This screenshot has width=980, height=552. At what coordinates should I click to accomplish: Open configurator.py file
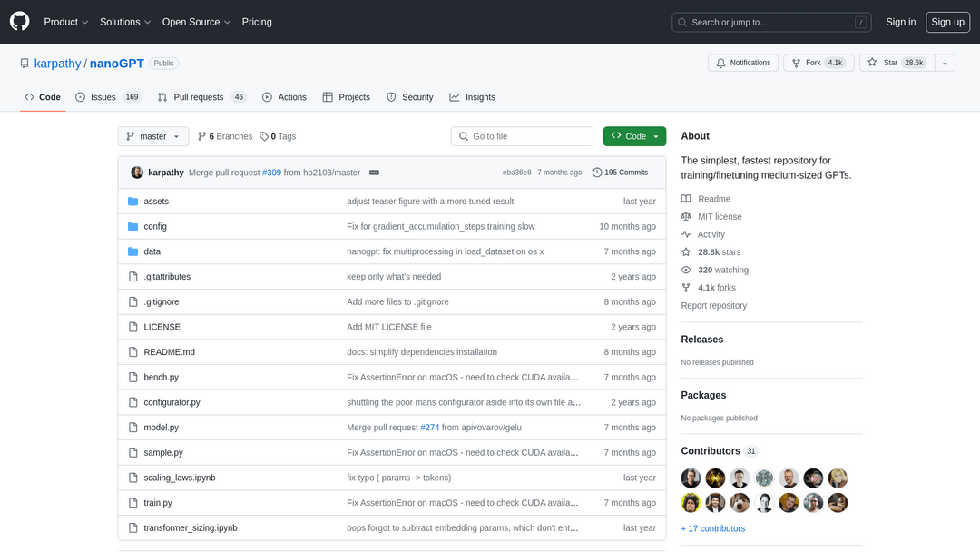(x=171, y=402)
